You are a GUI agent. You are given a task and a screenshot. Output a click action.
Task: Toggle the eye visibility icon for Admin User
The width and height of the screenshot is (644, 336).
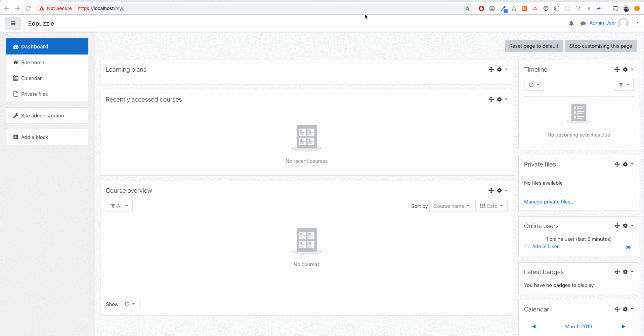(x=628, y=247)
